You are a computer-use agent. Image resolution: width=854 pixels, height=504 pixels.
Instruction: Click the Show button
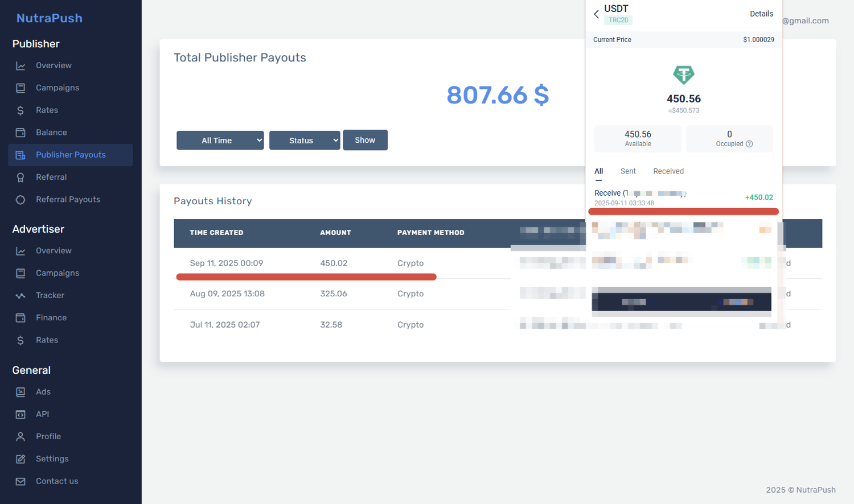pos(365,140)
